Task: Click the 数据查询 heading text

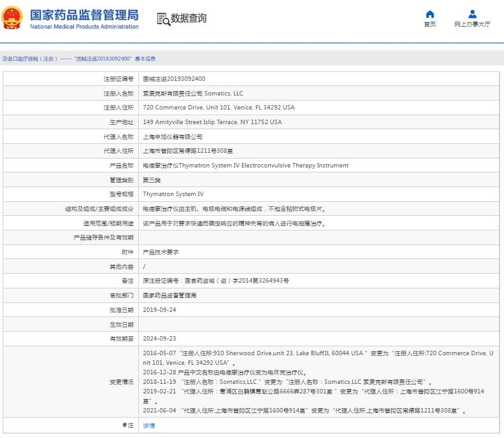Action: click(x=189, y=18)
